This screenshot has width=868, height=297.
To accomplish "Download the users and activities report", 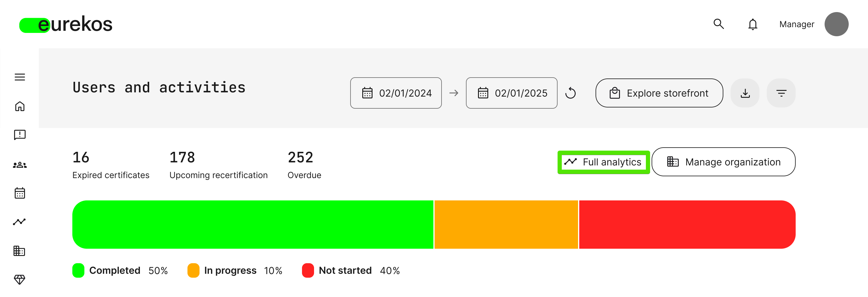I will click(745, 93).
